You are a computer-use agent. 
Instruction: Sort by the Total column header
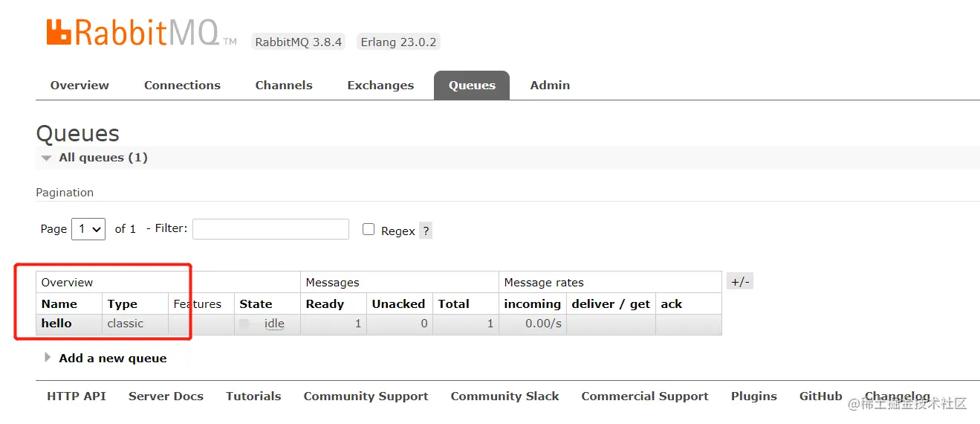tap(453, 303)
